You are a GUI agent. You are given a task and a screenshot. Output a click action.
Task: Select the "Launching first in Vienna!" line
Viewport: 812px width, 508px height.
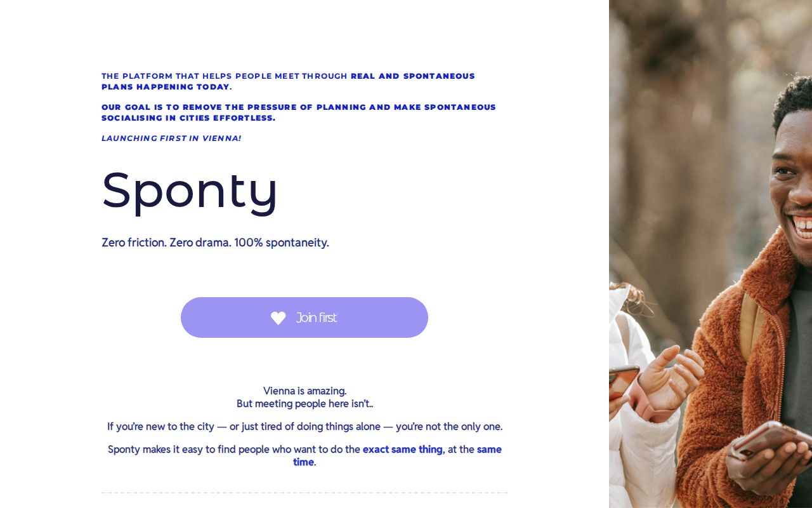171,138
